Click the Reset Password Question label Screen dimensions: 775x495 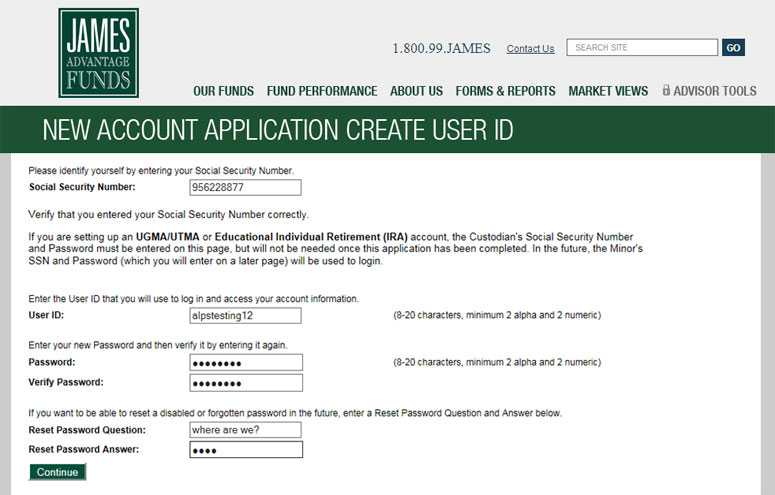pos(87,430)
